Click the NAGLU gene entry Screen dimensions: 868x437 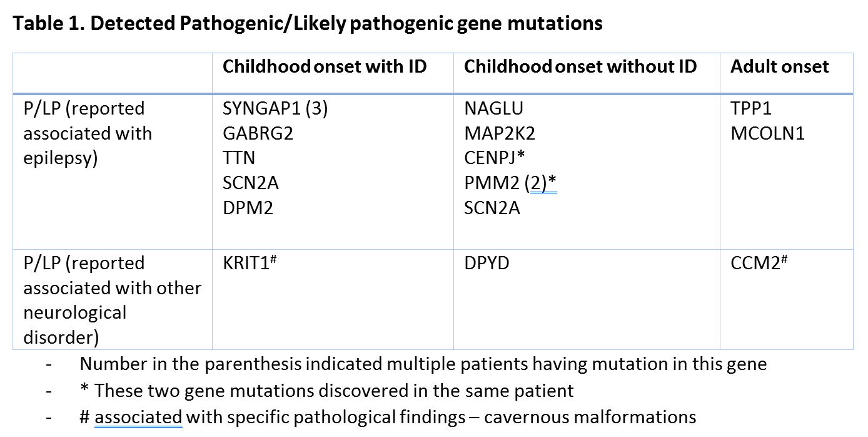coord(493,109)
